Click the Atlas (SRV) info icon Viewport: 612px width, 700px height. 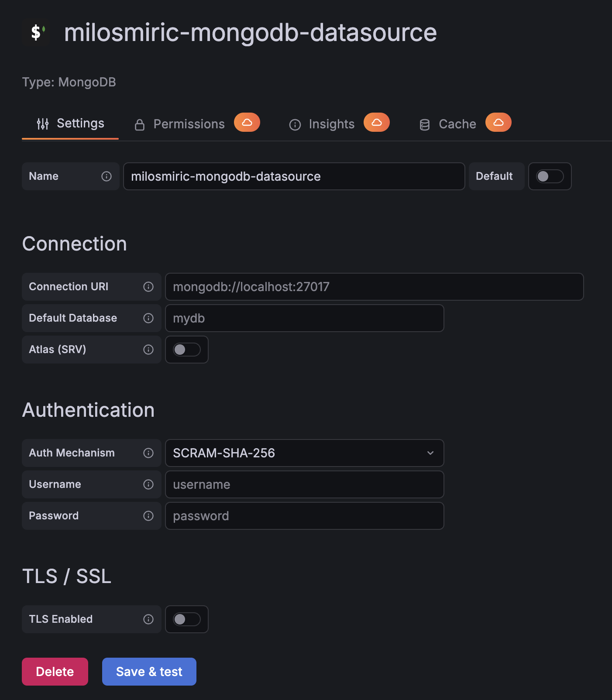[148, 350]
